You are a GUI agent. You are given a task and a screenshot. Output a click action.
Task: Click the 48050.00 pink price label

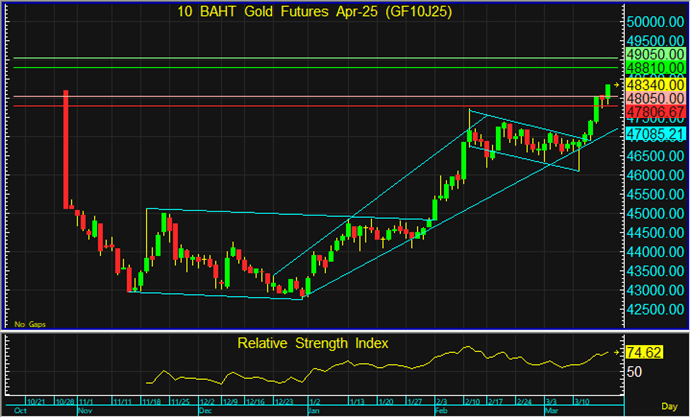654,98
